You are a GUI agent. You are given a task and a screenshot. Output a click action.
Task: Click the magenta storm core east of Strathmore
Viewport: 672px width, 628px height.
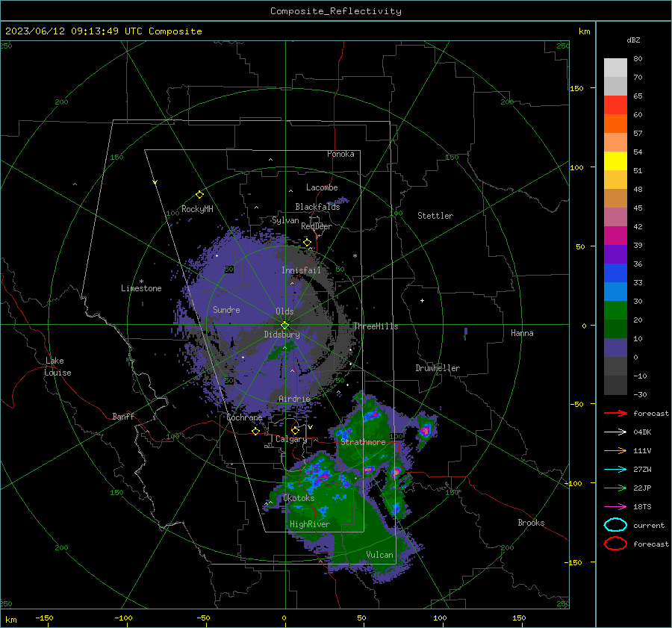coord(425,430)
